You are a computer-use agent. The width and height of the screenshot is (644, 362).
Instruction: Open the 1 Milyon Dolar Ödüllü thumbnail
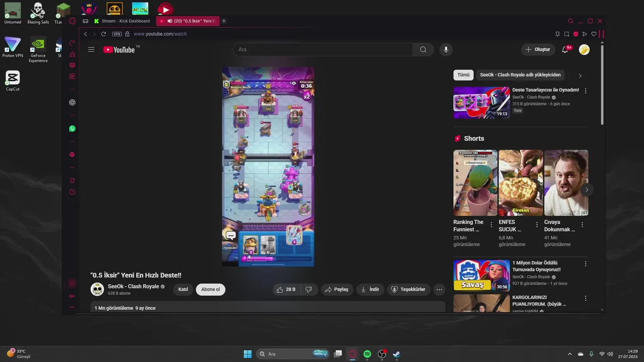(x=481, y=276)
